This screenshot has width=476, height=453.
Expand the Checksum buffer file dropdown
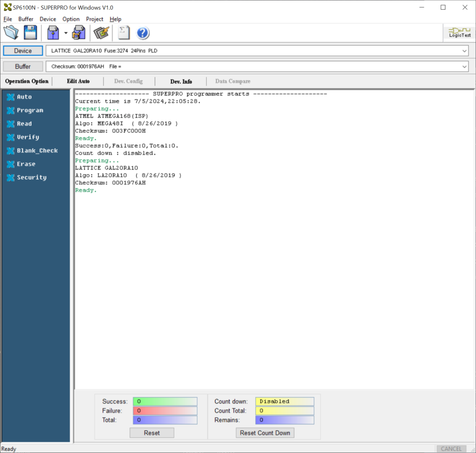464,67
